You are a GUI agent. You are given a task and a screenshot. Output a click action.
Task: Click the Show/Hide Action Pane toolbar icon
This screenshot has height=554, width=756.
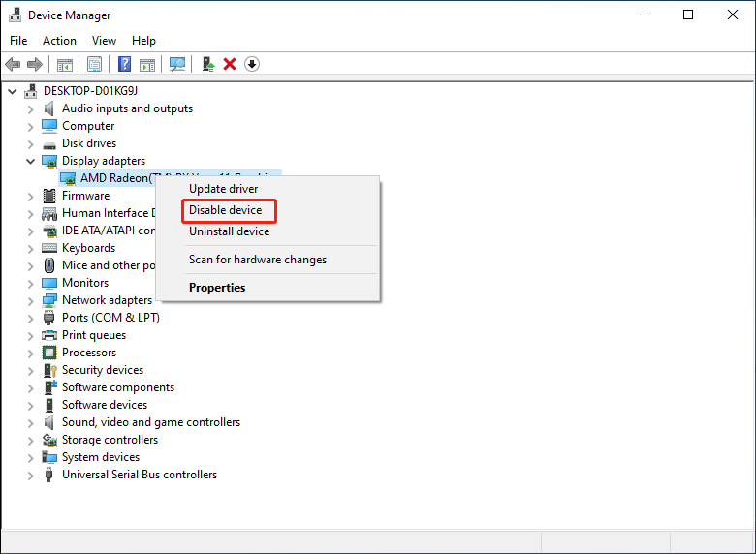147,64
